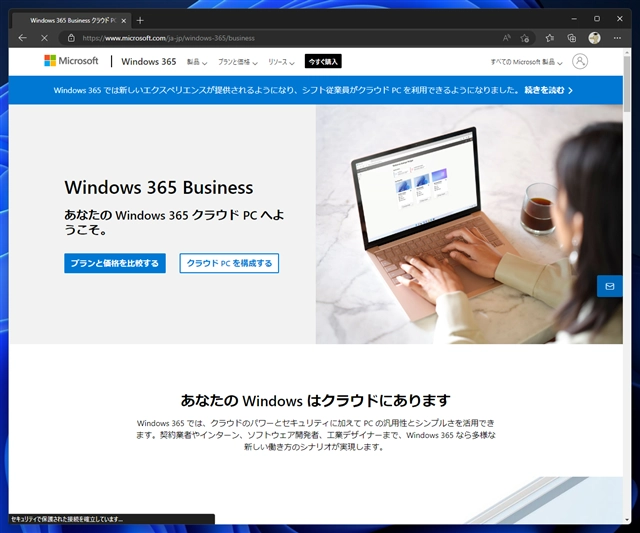View site info via the lock icon
Viewport: 640px width, 533px height.
click(71, 38)
